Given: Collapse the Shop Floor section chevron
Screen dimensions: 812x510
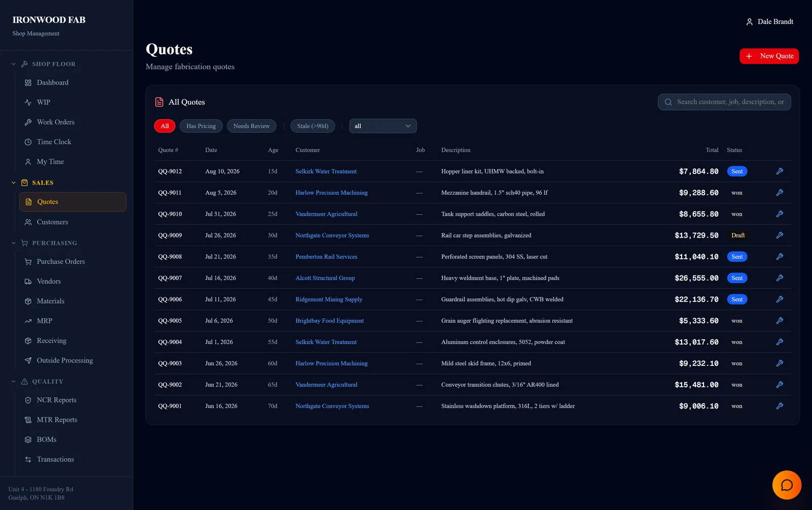Looking at the screenshot, I should click(14, 64).
